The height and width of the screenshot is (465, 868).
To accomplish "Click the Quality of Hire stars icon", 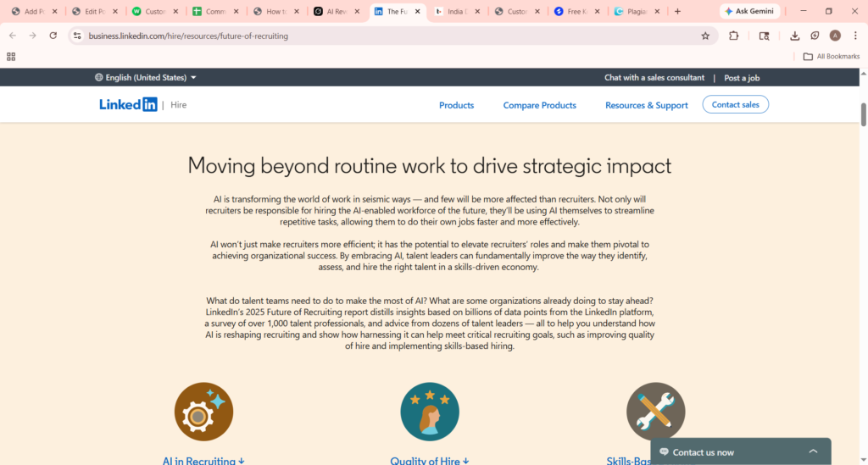I will tap(430, 412).
